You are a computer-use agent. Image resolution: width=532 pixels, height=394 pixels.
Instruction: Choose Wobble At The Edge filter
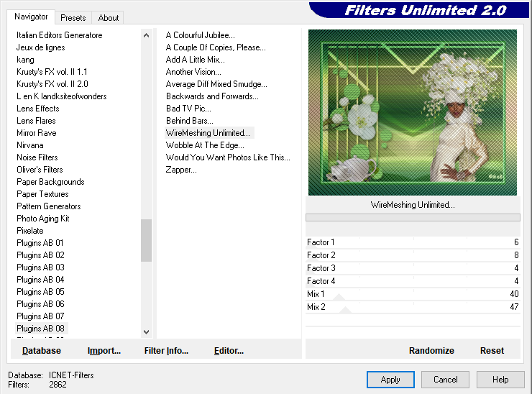[x=205, y=145]
